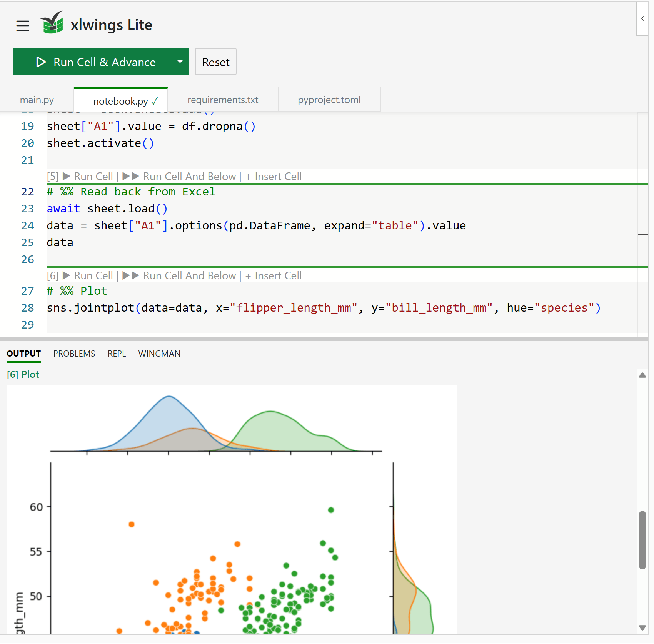
Task: Insert Cell after cell 5
Action: (x=274, y=177)
